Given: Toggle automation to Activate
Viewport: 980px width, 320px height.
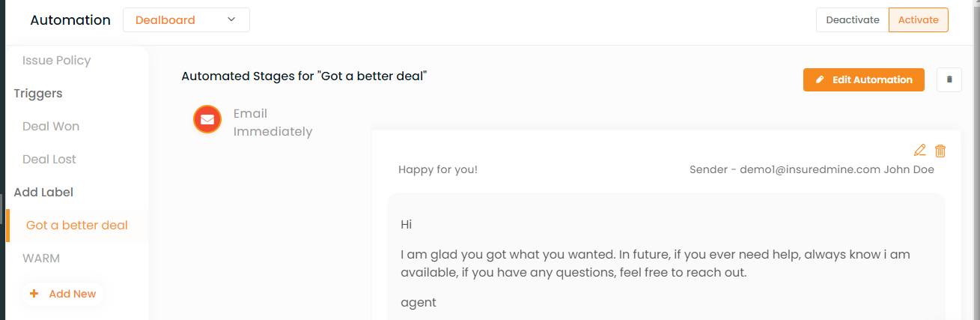Looking at the screenshot, I should (x=918, y=20).
